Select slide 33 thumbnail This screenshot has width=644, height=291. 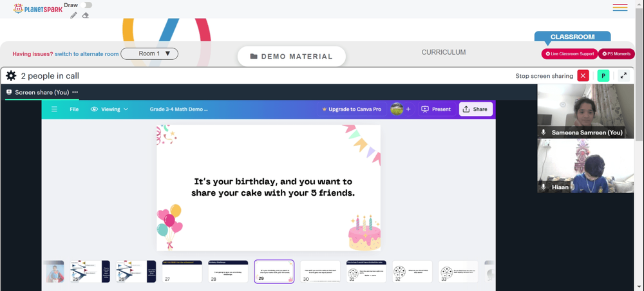[x=458, y=271]
